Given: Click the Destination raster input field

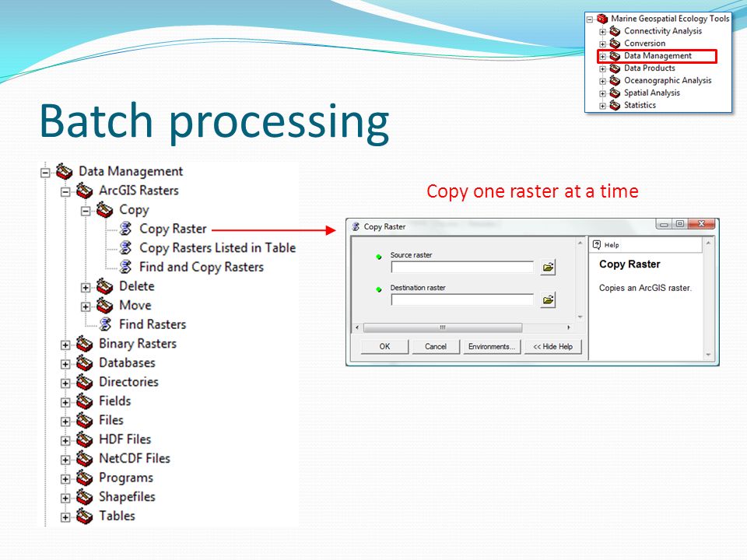Looking at the screenshot, I should click(x=461, y=300).
